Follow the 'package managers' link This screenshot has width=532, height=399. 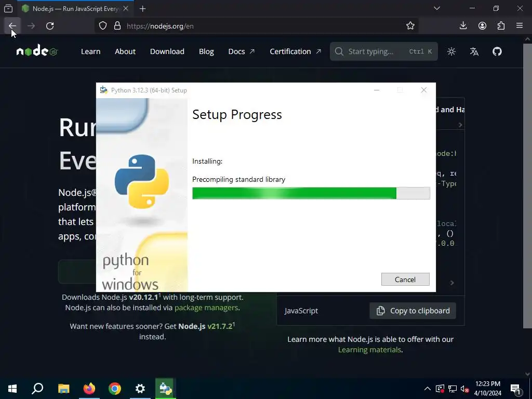[x=206, y=308]
